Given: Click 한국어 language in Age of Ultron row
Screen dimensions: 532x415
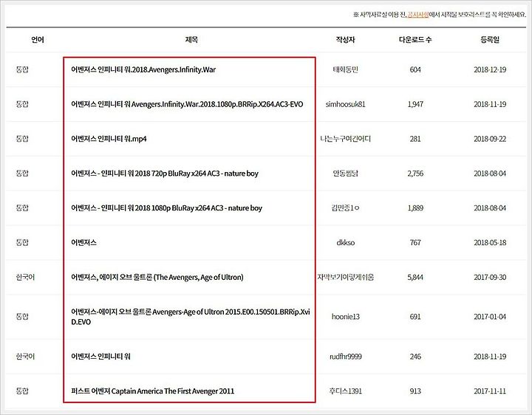Looking at the screenshot, I should (25, 278).
